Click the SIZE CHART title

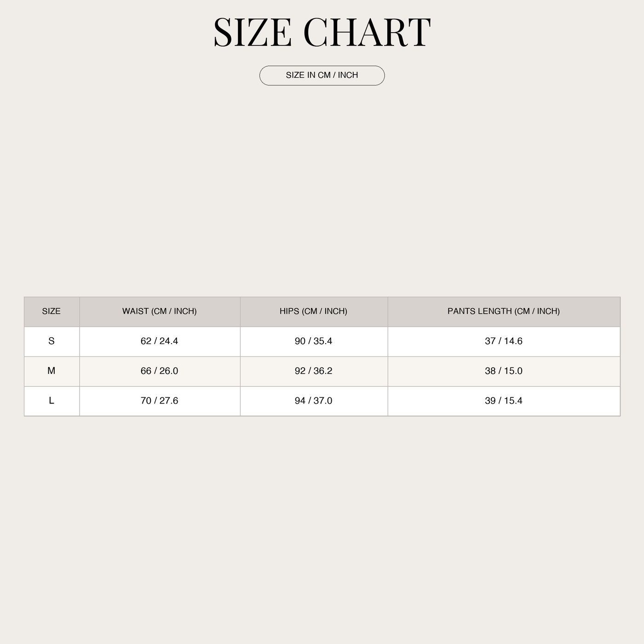click(x=322, y=32)
